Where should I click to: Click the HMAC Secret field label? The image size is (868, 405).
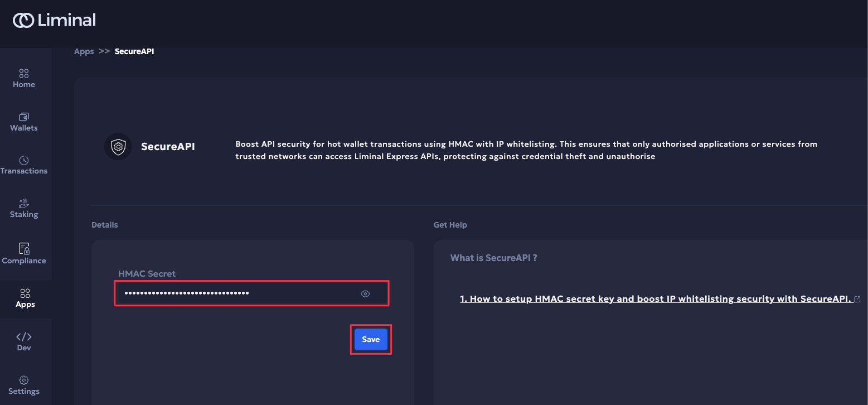(x=147, y=274)
